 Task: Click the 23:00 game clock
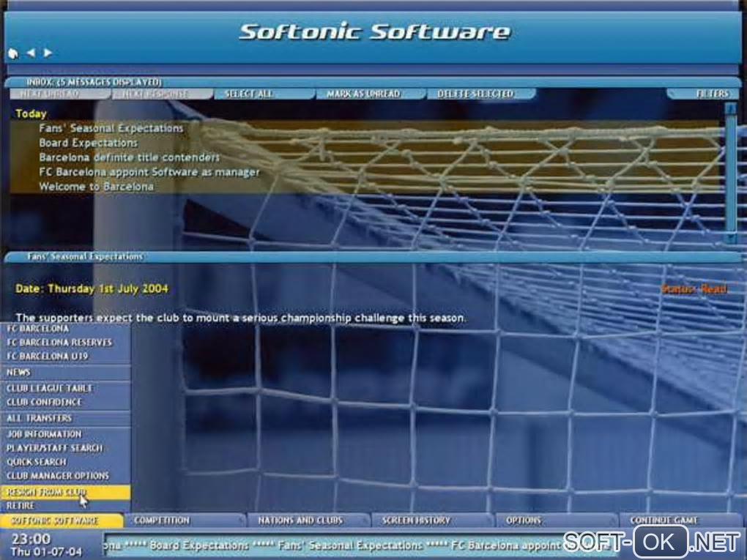pyautogui.click(x=31, y=539)
